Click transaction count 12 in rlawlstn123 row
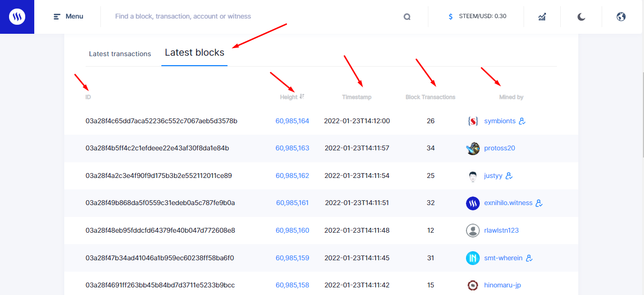 (431, 230)
